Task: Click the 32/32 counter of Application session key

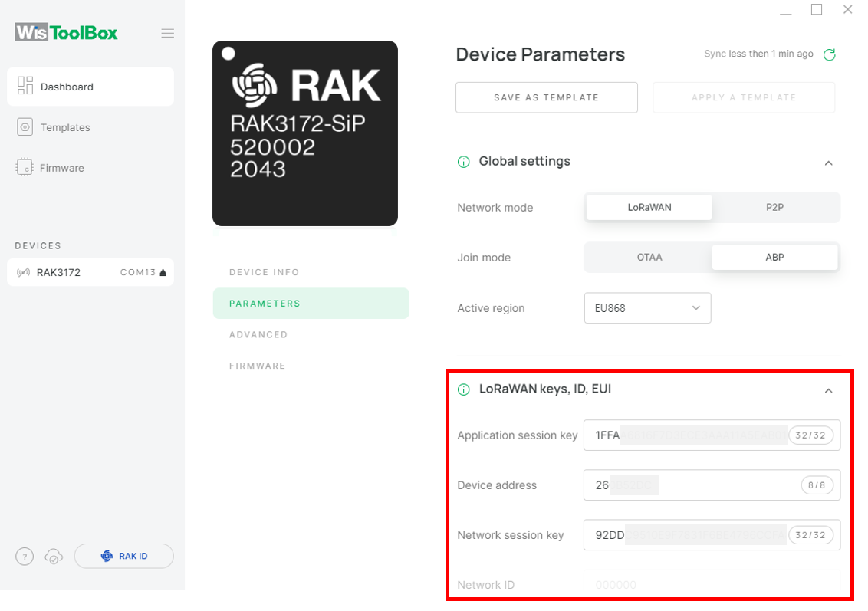Action: point(811,435)
